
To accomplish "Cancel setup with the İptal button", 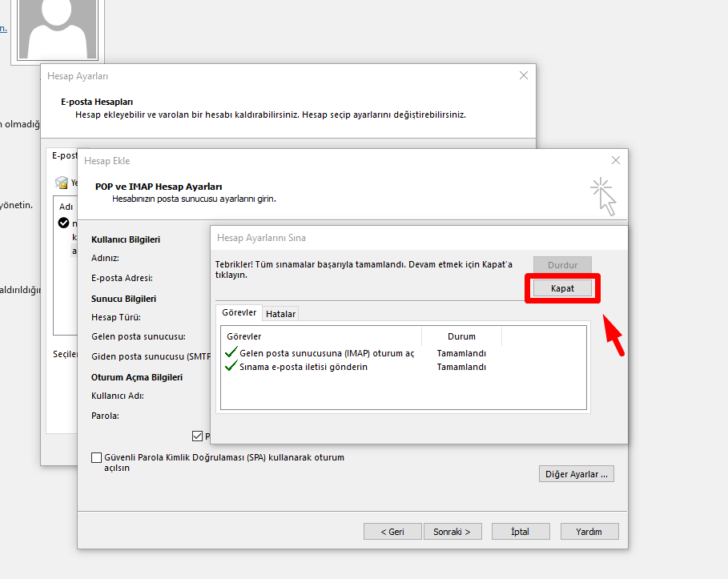I will [520, 531].
